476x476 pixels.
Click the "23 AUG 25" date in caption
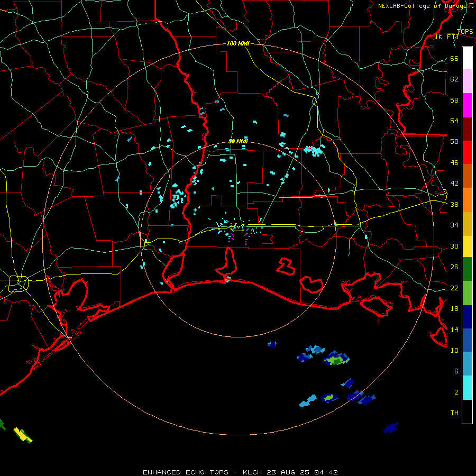pos(288,472)
